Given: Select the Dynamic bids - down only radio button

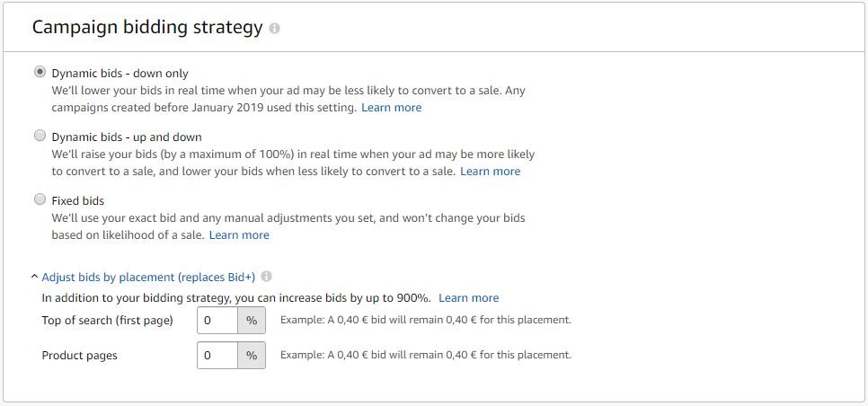Looking at the screenshot, I should click(40, 73).
